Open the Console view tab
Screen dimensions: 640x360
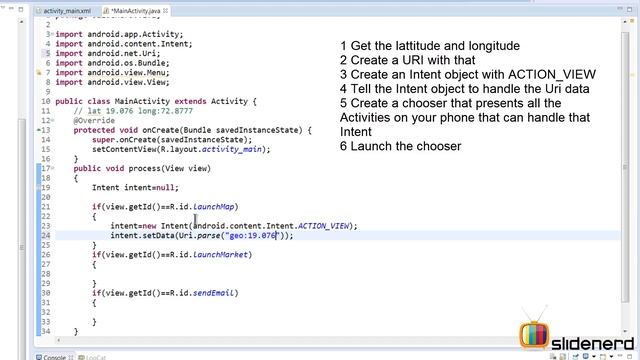54,357
